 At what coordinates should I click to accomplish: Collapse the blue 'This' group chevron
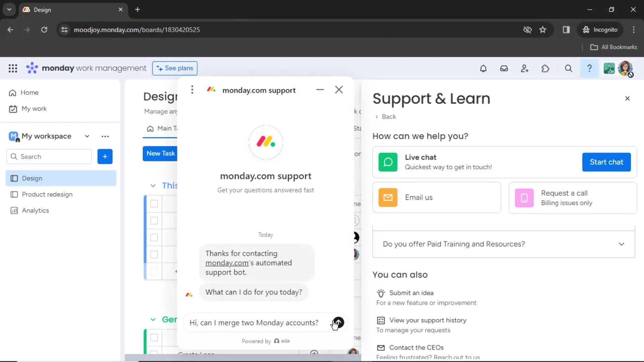point(153,186)
